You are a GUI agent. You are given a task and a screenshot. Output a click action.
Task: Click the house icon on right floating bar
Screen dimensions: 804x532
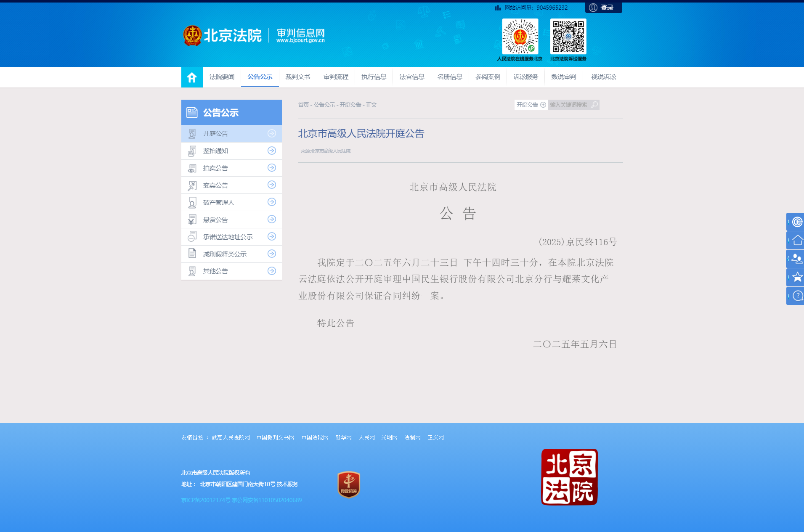pos(796,240)
